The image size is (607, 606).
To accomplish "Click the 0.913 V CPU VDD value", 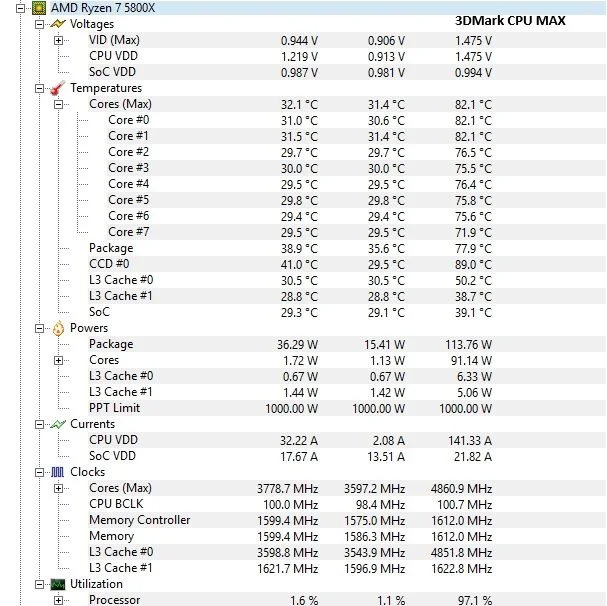I will pyautogui.click(x=386, y=57).
